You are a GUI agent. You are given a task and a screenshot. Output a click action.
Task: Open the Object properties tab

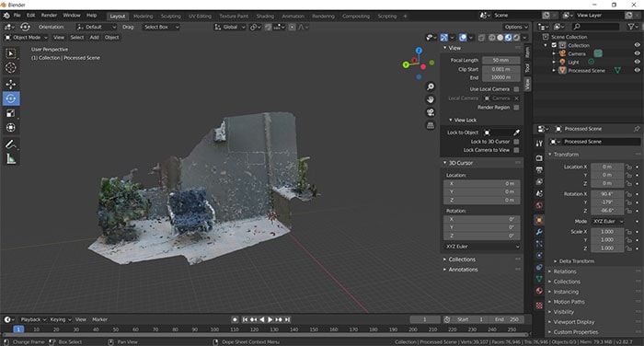(539, 220)
